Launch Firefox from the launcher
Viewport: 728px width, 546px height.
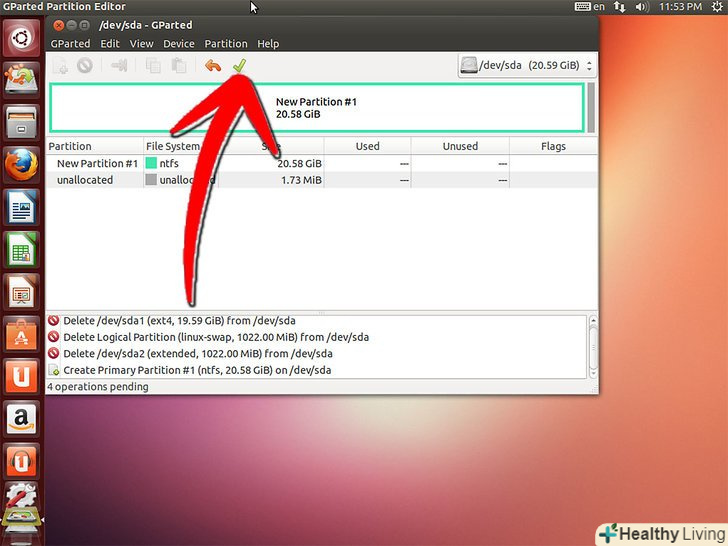tap(21, 165)
